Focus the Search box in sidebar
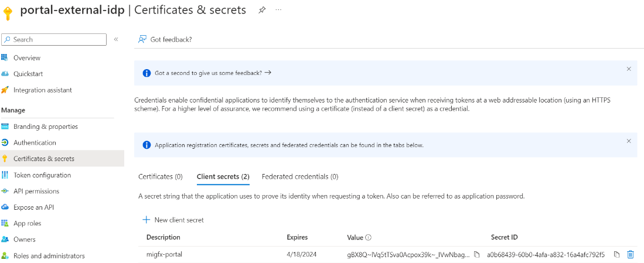 point(54,39)
